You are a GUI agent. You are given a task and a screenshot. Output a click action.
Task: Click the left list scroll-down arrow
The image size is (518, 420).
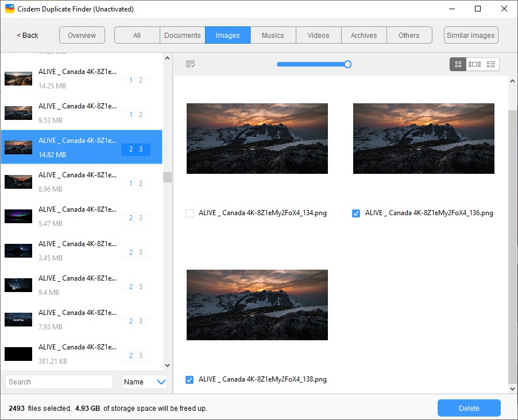167,365
